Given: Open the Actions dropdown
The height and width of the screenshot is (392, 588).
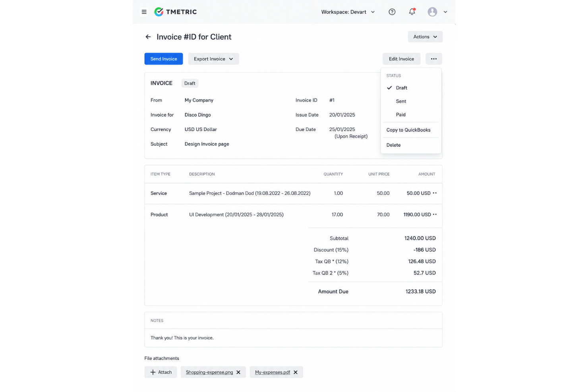Looking at the screenshot, I should pyautogui.click(x=425, y=37).
